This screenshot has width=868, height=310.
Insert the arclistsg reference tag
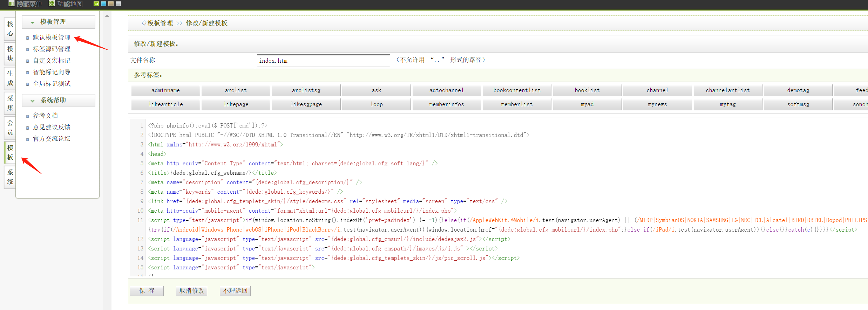tap(306, 90)
